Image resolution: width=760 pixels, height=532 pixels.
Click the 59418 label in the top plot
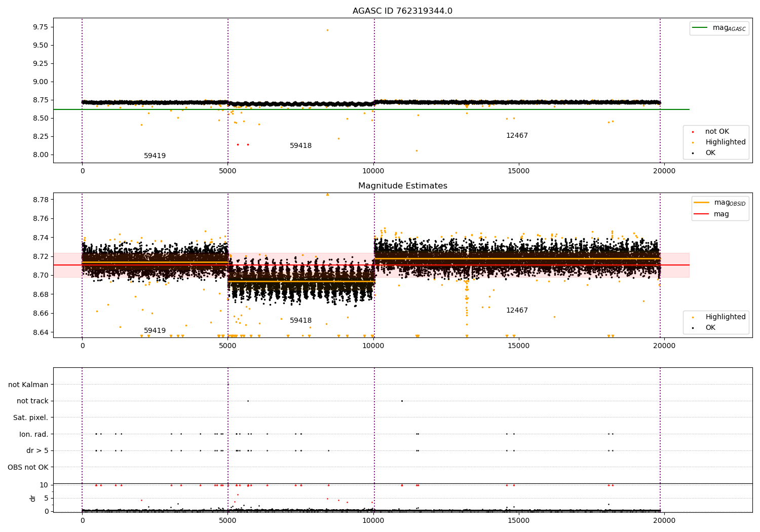pos(300,146)
